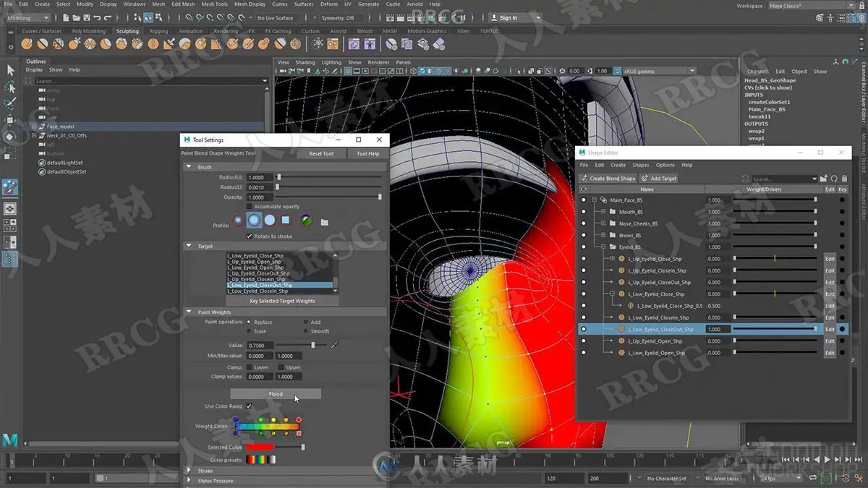
Task: Expand the Mouth_BS group in Shape Editor
Action: [603, 212]
